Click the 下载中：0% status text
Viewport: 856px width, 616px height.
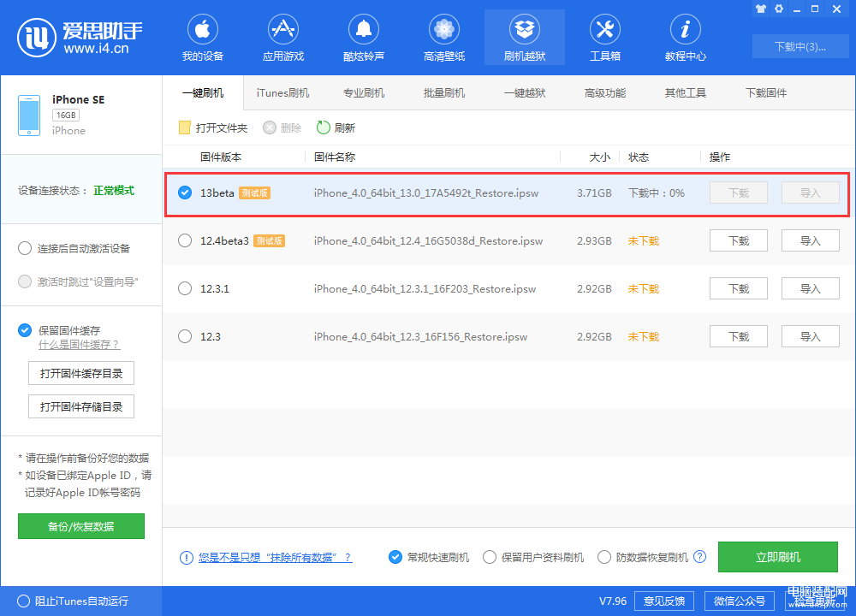pyautogui.click(x=657, y=192)
